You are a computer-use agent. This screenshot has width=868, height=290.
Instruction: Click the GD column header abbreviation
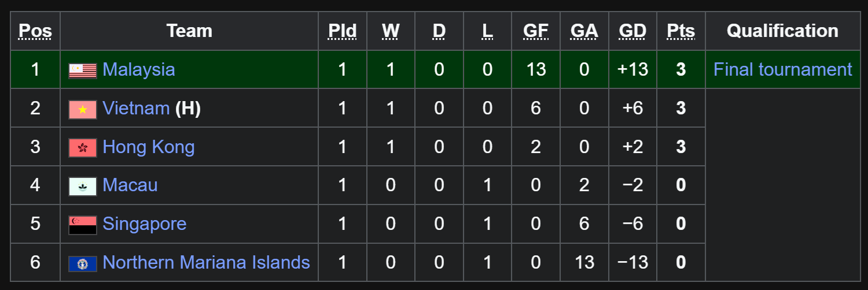(x=632, y=31)
